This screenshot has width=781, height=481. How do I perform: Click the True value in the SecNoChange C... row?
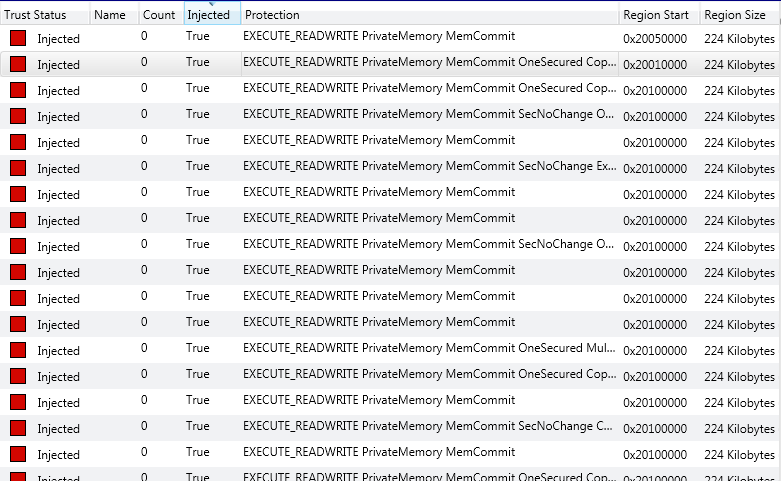[198, 426]
